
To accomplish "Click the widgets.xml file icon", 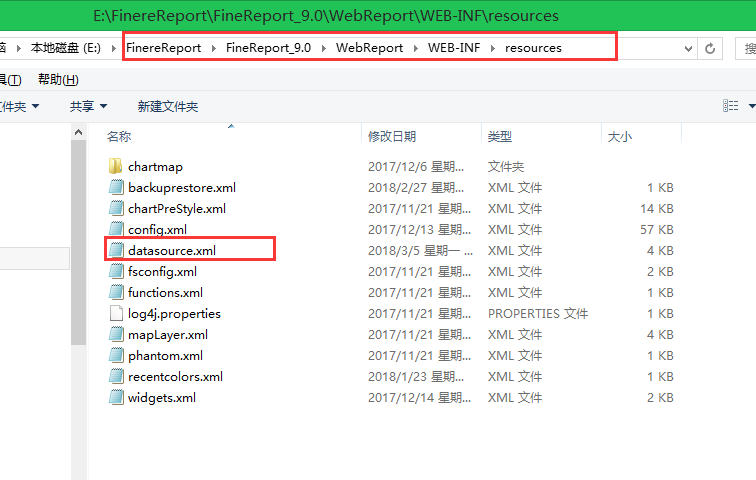I will pos(116,398).
